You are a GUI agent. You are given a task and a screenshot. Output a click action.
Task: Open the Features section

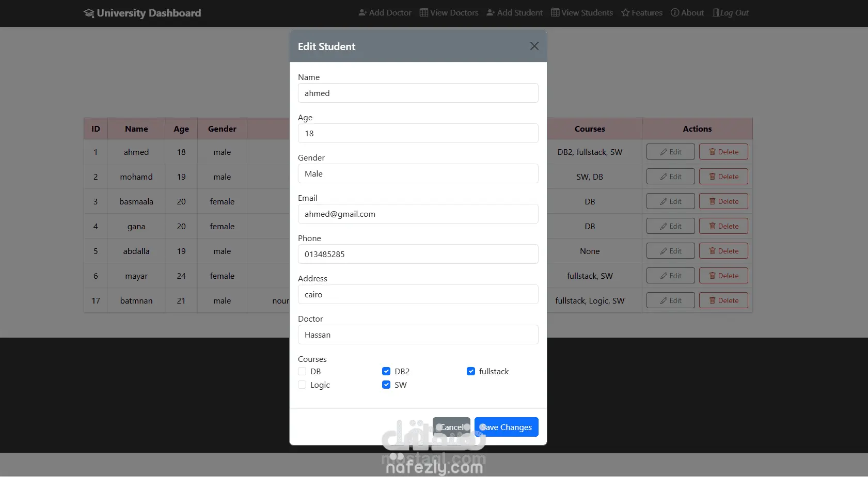coord(642,12)
